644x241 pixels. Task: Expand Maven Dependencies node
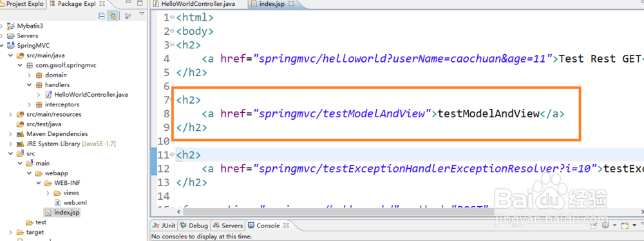(x=11, y=133)
